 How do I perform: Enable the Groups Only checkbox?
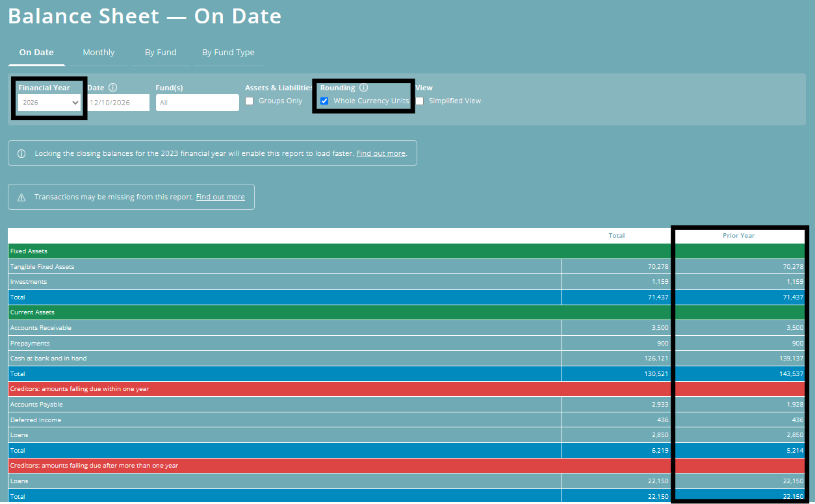pos(250,101)
